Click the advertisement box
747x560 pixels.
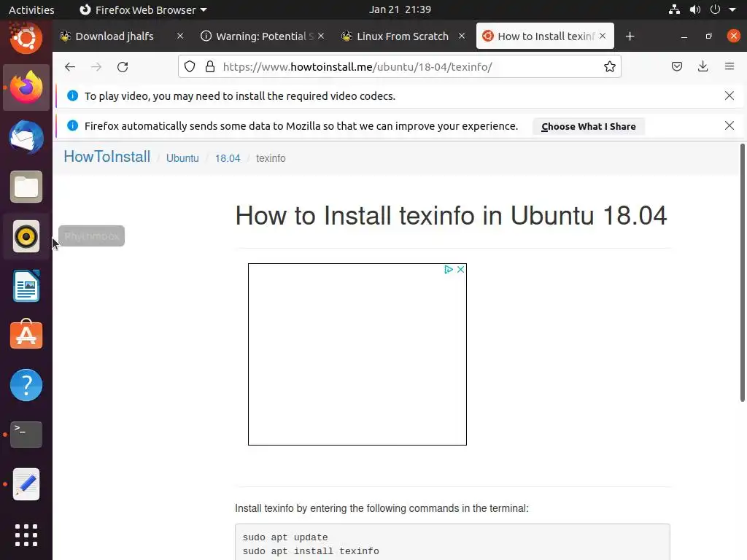coord(357,354)
